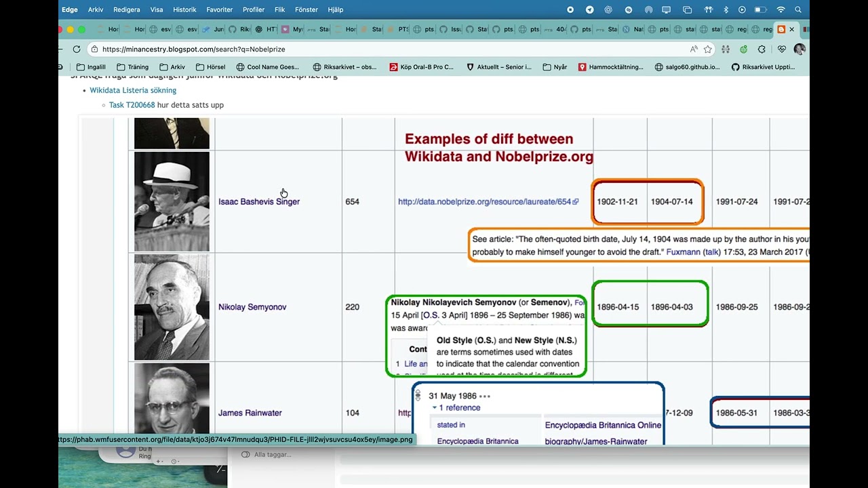The image size is (868, 488).
Task: Open nobelprize.org laureate/654 link
Action: tap(488, 201)
